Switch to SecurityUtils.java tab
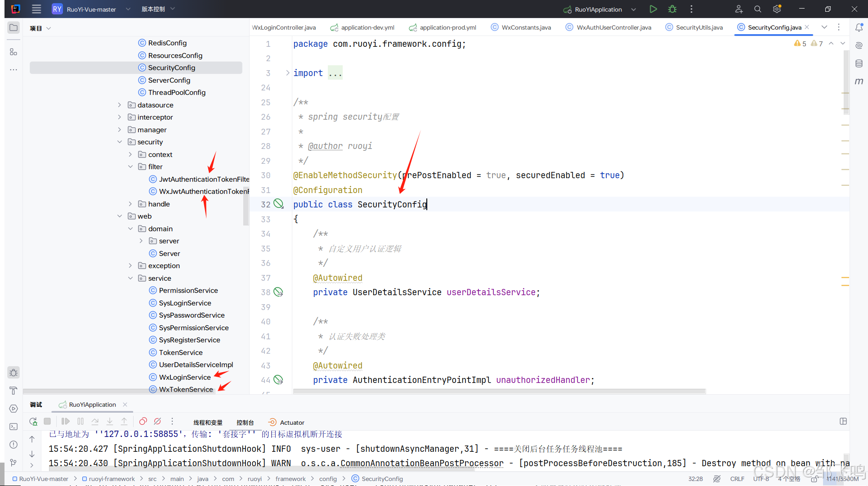Image resolution: width=868 pixels, height=486 pixels. coord(694,27)
